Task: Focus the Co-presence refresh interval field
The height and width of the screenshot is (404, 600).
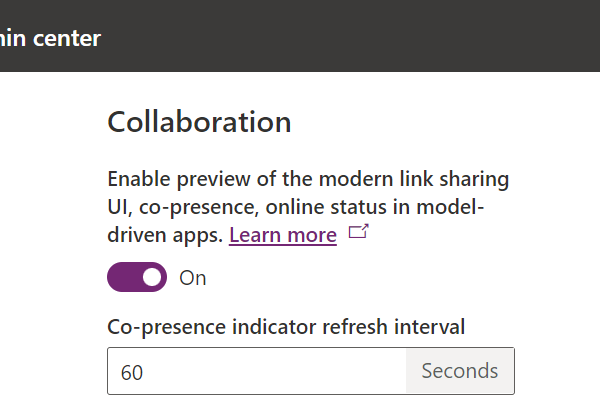Action: point(256,372)
